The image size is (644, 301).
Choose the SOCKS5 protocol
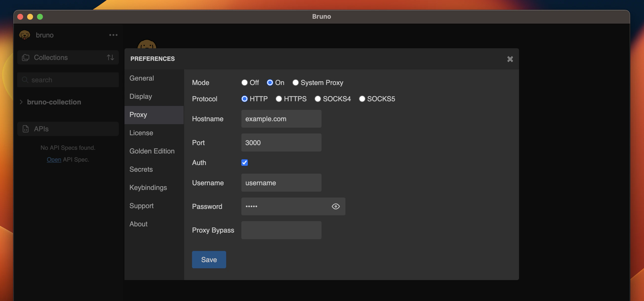[x=362, y=99]
